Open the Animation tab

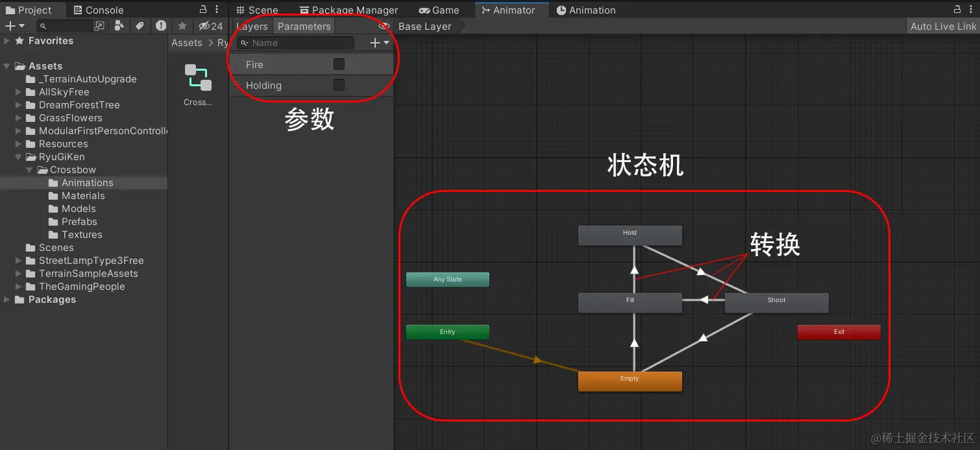coord(586,10)
